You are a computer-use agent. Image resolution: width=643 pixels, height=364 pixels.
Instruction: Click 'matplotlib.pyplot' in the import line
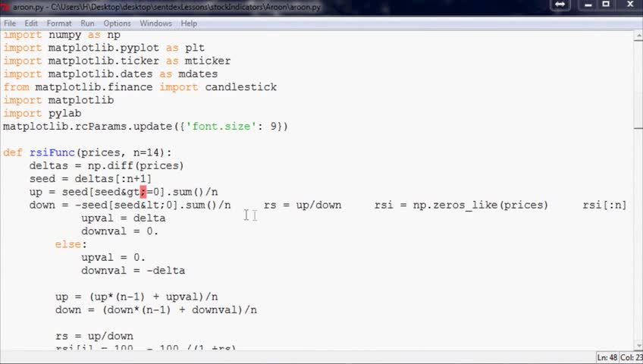[x=103, y=48]
